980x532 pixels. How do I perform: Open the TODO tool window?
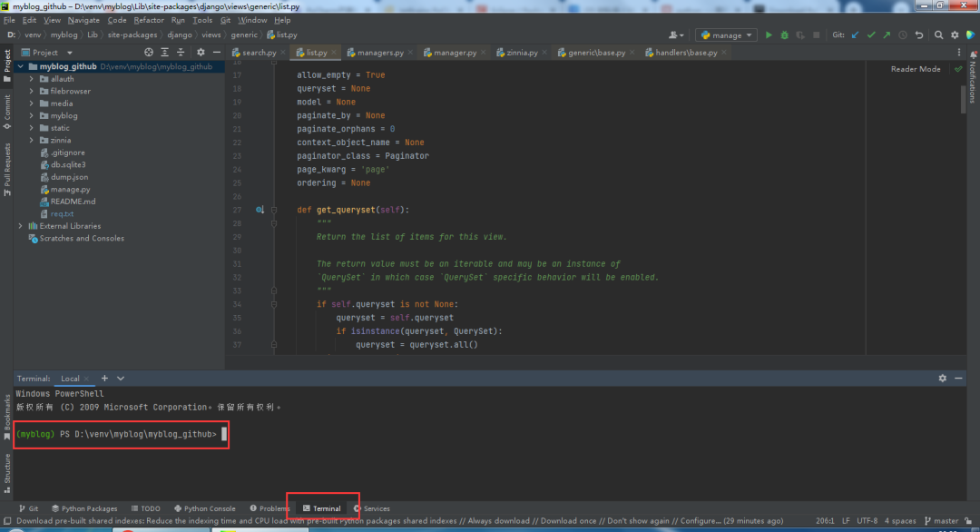click(x=145, y=509)
